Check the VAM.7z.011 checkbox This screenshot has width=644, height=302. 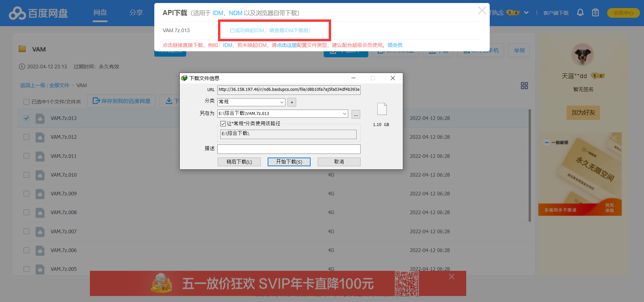(26, 156)
